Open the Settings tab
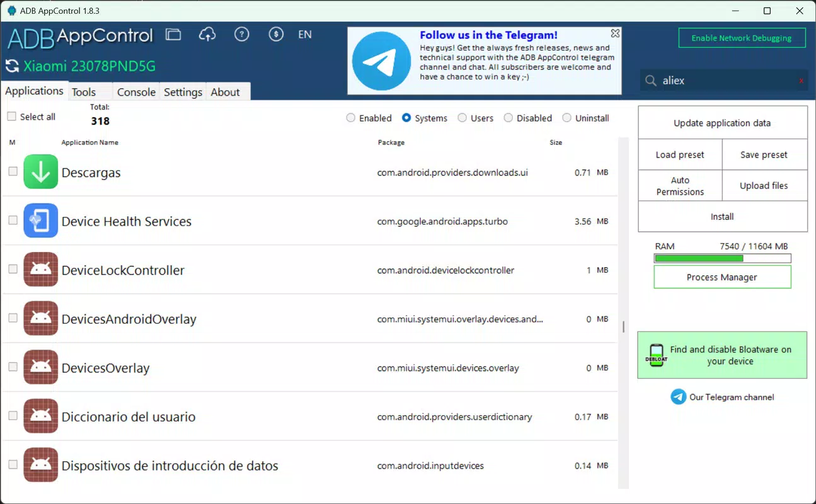 (183, 92)
